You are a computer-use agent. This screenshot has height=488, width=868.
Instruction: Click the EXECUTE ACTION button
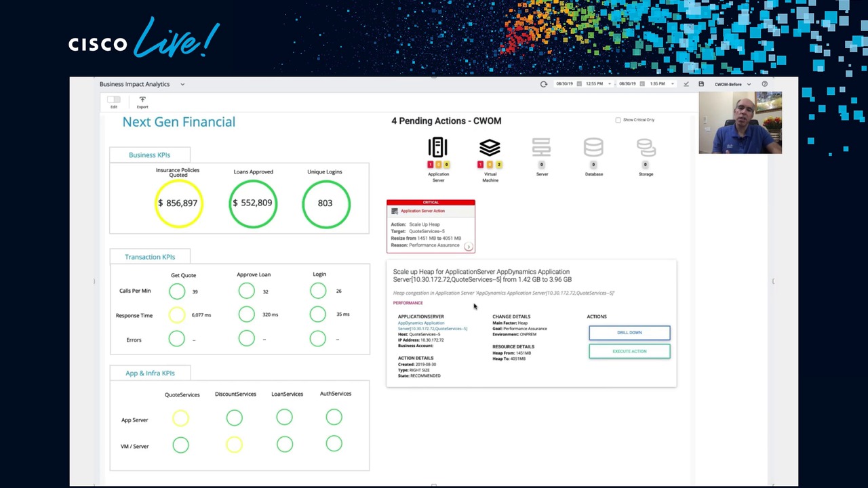click(629, 351)
